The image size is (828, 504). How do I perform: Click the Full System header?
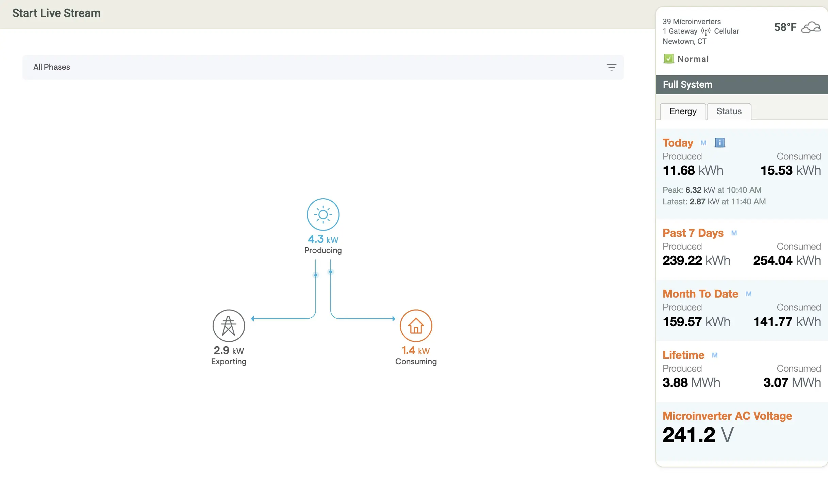click(x=742, y=84)
